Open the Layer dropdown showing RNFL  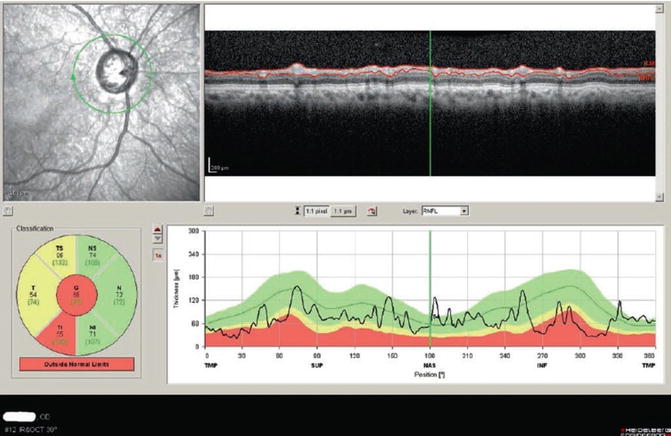point(444,212)
